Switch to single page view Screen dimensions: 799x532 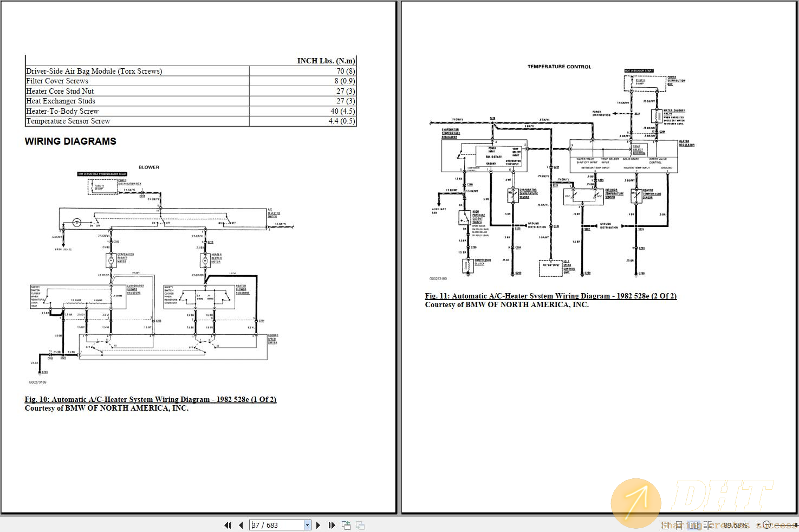[x=665, y=525]
